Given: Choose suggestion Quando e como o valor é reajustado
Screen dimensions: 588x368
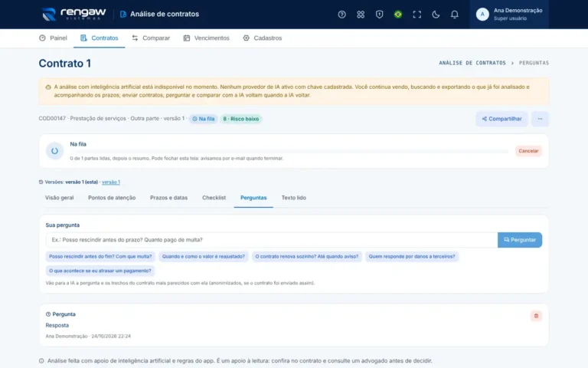Looking at the screenshot, I should pos(203,257).
